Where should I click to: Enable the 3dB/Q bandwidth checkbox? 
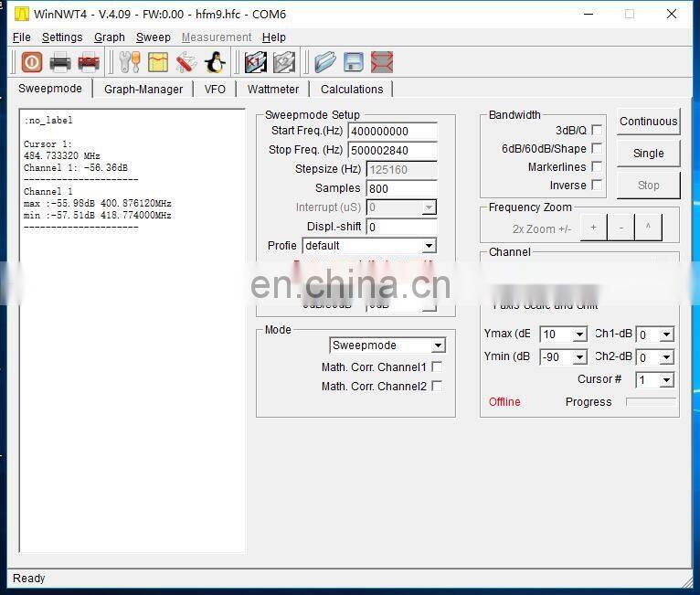click(597, 130)
